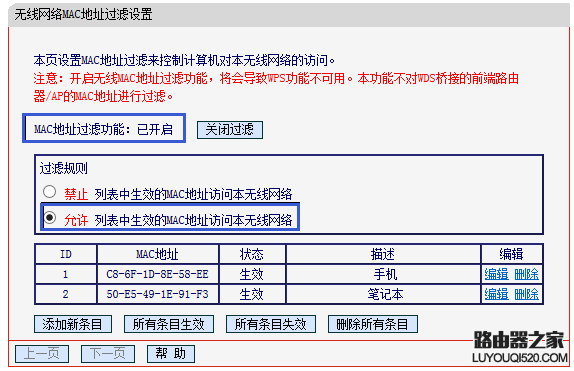
Task: Click the 状态 column header
Action: [x=252, y=254]
